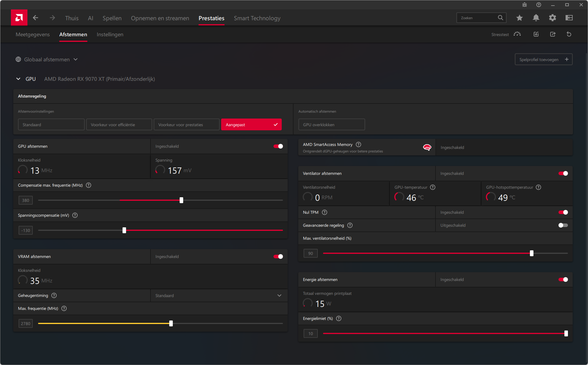
Task: Click the Stresstest gauge icon
Action: pos(517,34)
